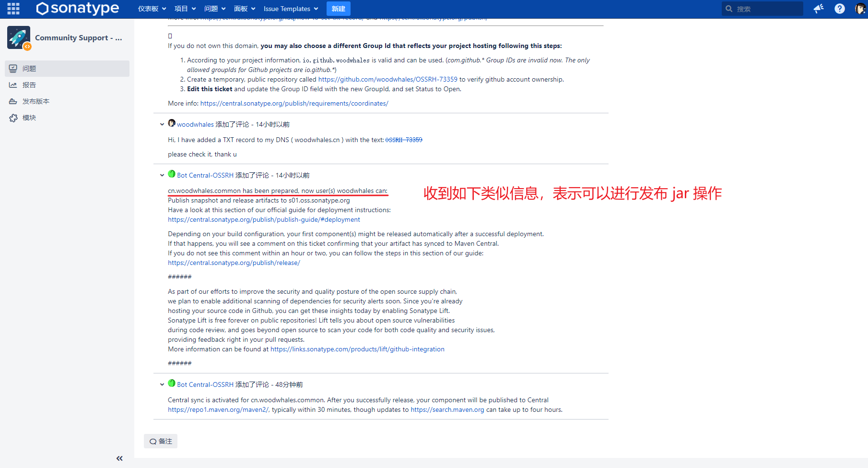
Task: Open the search.maven.org link
Action: (x=447, y=409)
